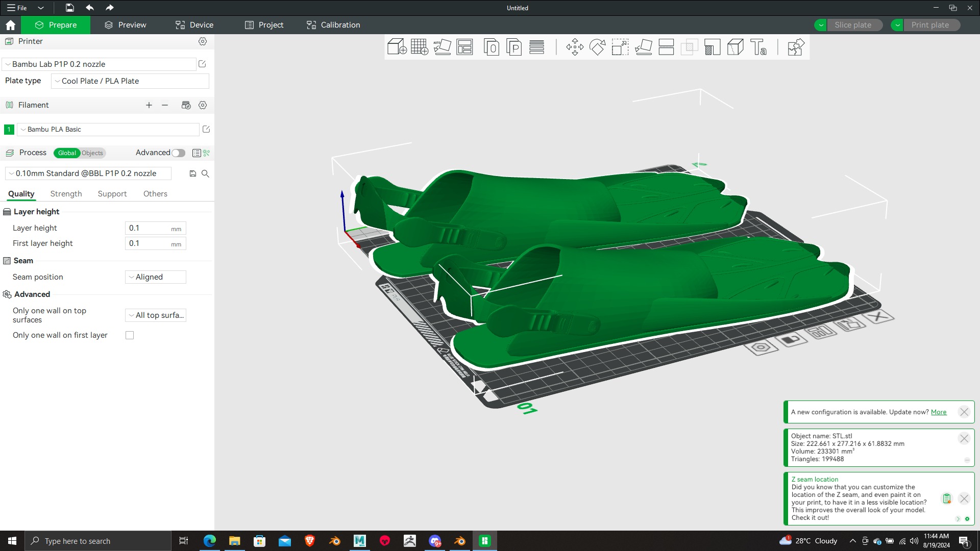The image size is (980, 551).
Task: Edit the Bambu Lab P1P printer preset
Action: click(x=202, y=64)
